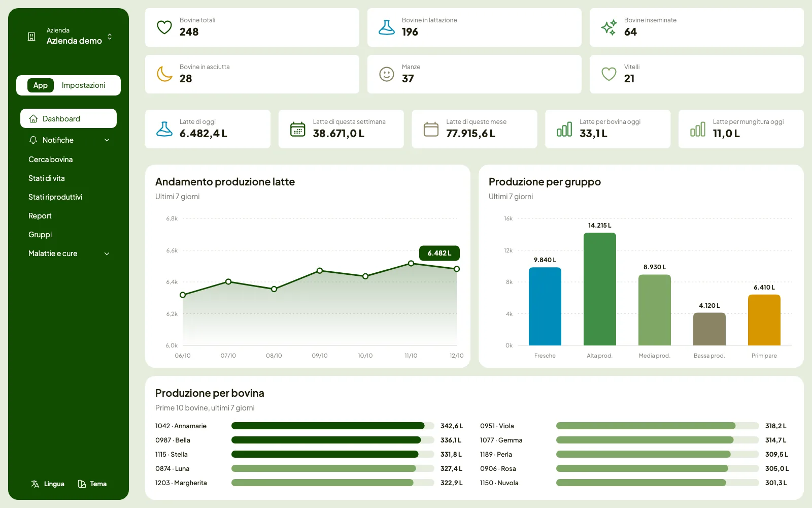Click the heart icon for Bovine totali

coord(164,27)
